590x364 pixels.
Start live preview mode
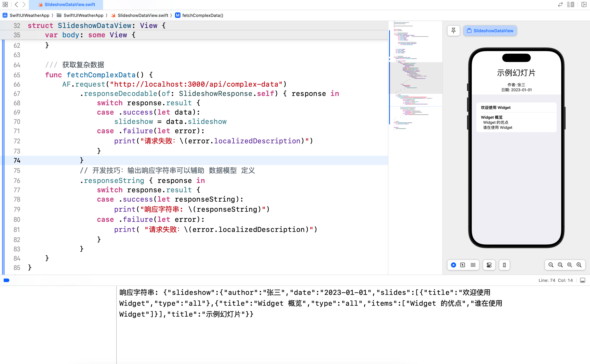453,265
